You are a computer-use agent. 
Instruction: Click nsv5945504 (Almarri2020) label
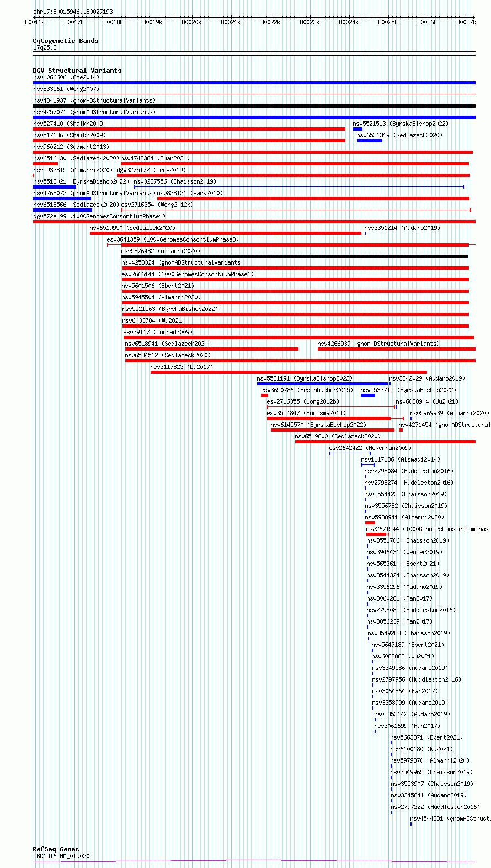coord(161,297)
